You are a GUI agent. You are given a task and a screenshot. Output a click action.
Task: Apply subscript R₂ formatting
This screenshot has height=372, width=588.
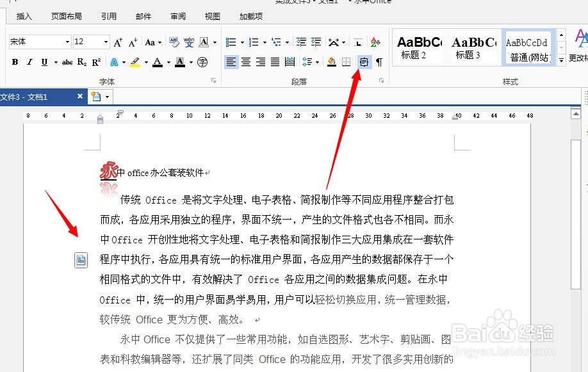click(82, 62)
